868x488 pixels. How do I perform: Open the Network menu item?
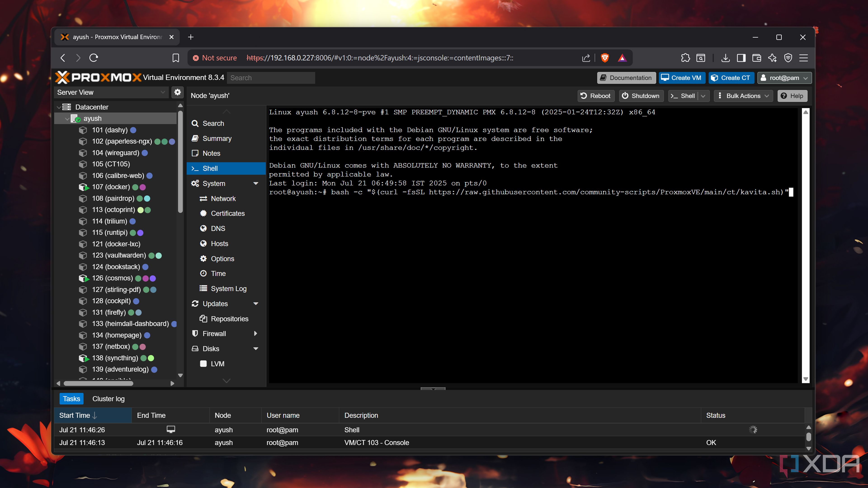[x=226, y=198]
